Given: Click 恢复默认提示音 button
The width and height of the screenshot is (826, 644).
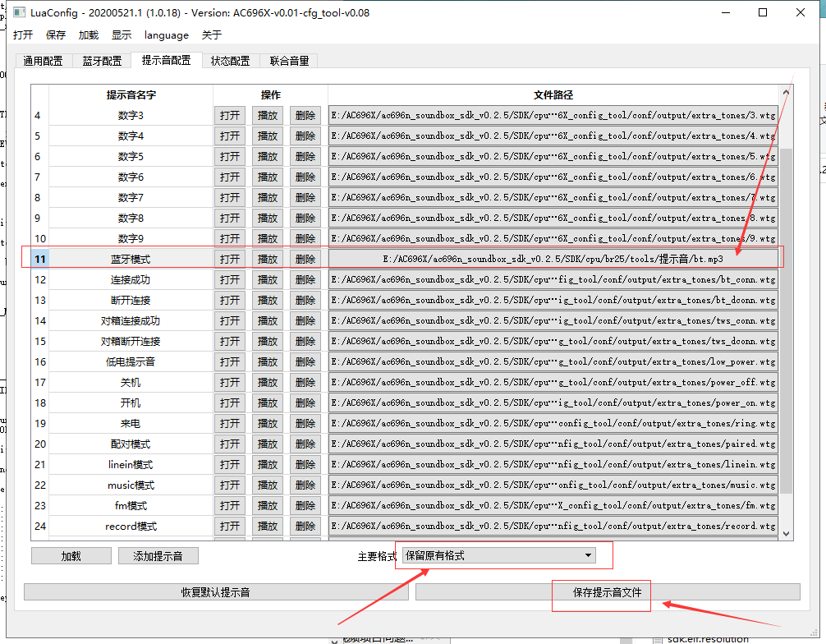Looking at the screenshot, I should [216, 591].
